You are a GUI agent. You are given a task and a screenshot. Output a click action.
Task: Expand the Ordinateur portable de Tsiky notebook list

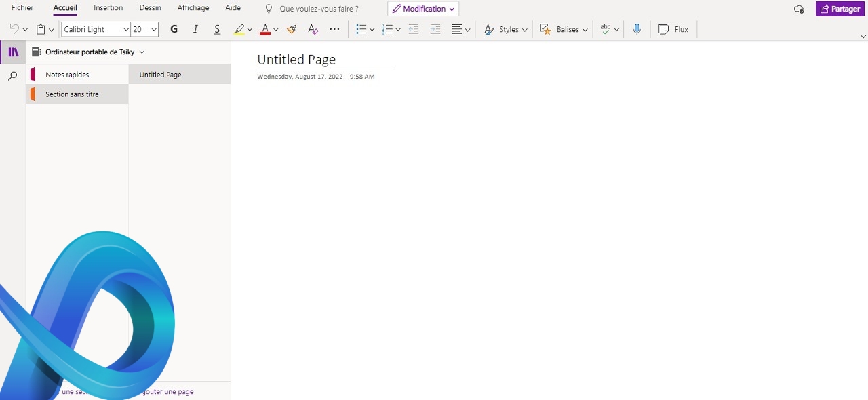point(142,52)
